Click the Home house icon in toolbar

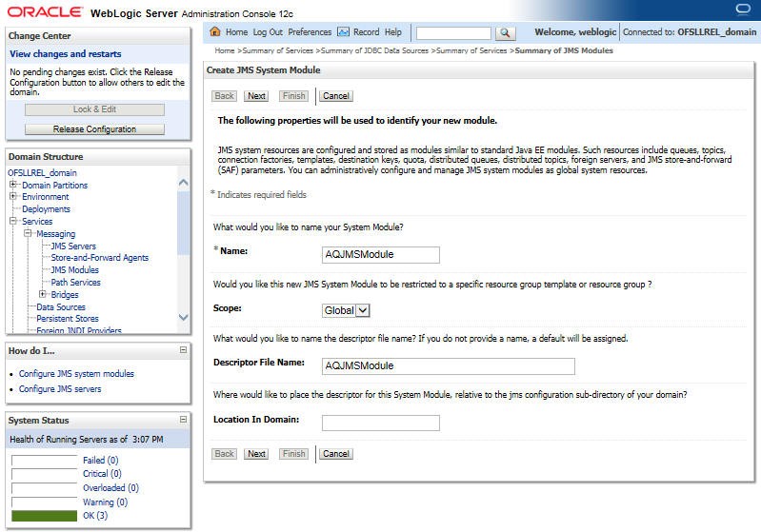215,31
